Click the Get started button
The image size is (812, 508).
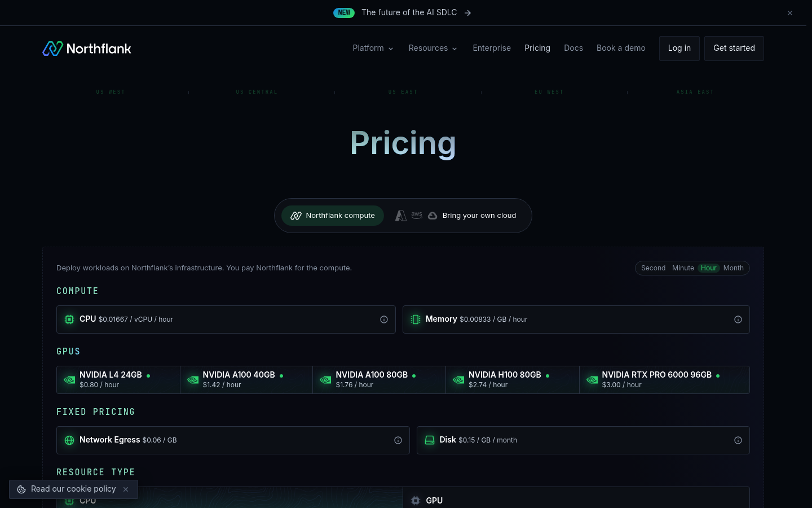coord(734,49)
